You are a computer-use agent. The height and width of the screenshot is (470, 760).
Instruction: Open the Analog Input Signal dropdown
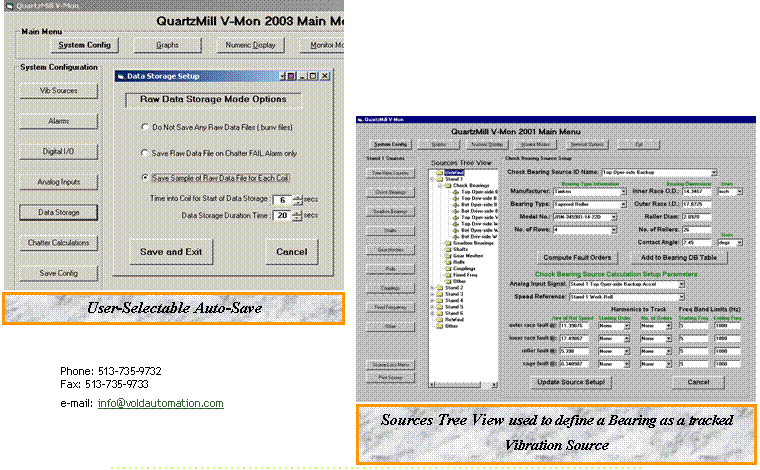(681, 284)
